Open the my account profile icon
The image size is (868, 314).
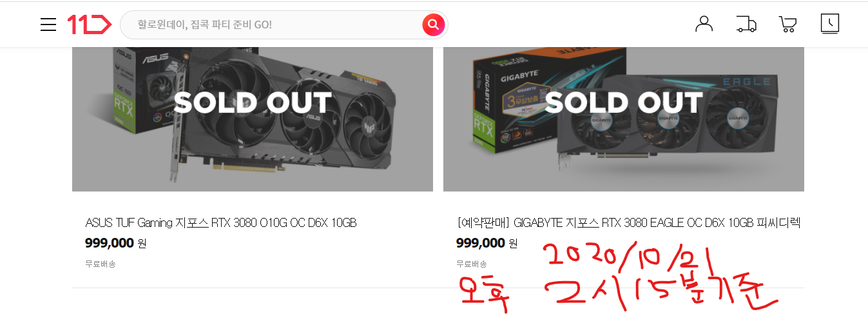coord(704,24)
